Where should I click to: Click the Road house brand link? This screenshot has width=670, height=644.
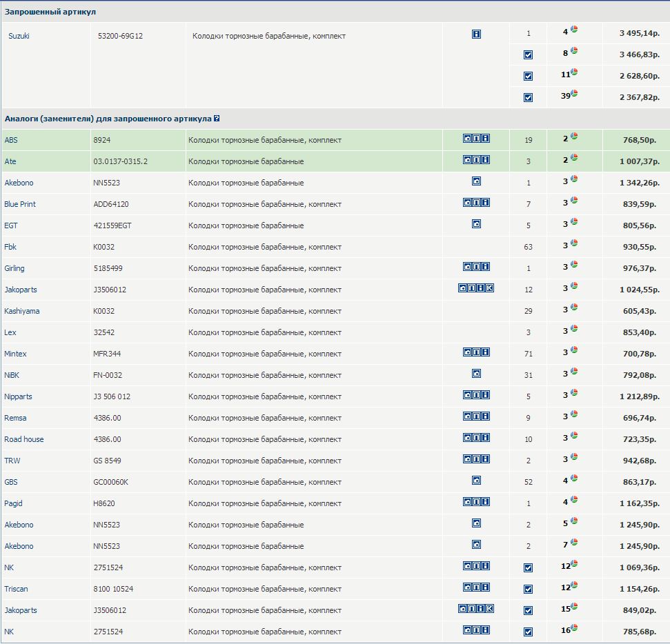24,439
